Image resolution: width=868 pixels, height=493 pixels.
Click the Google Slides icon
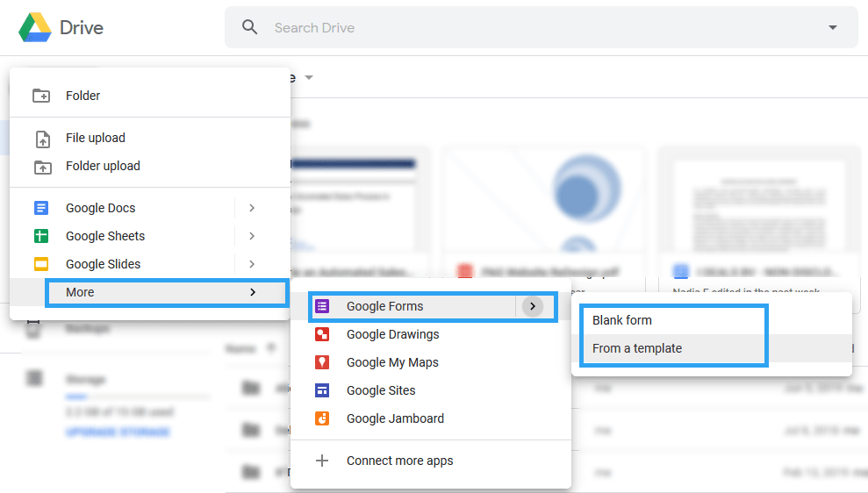coord(41,264)
